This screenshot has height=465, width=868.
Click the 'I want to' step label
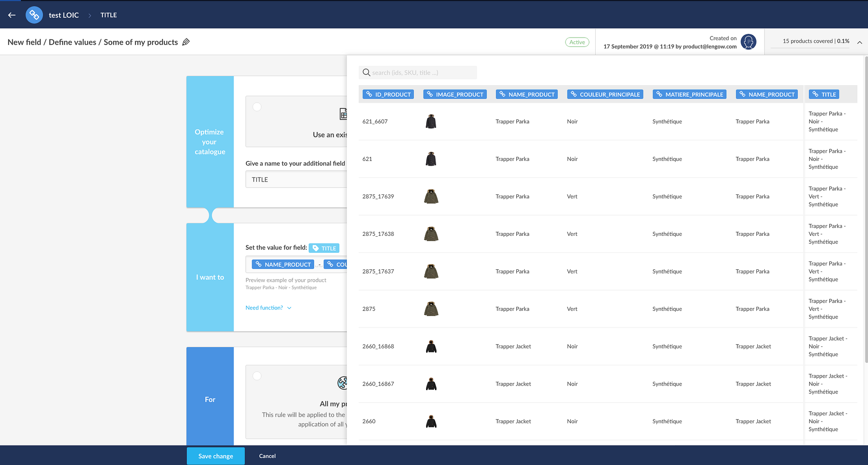[x=210, y=277]
